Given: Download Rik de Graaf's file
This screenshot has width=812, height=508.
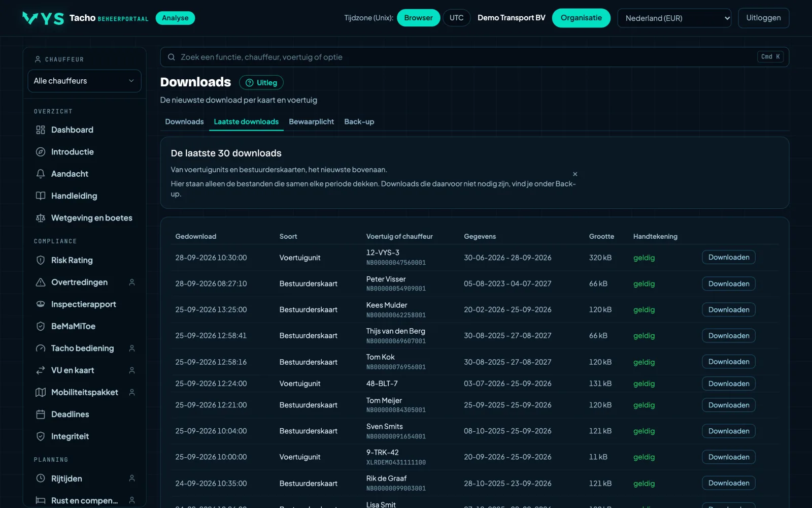Looking at the screenshot, I should [729, 483].
